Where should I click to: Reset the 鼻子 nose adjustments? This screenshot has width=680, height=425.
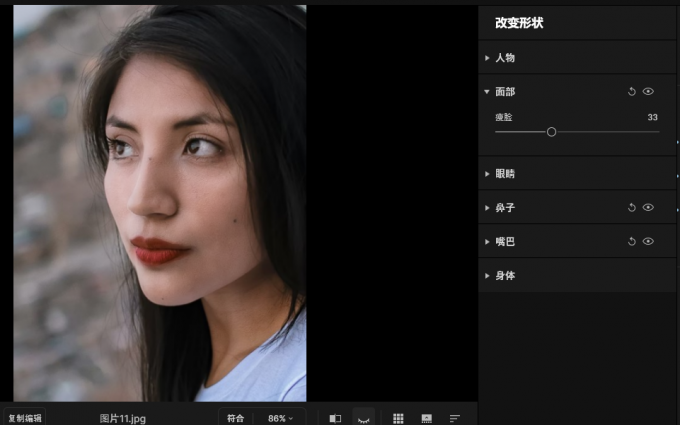click(631, 208)
